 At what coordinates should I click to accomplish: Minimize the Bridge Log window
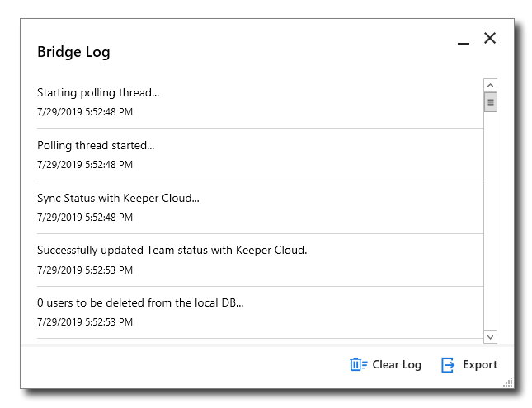tap(464, 41)
